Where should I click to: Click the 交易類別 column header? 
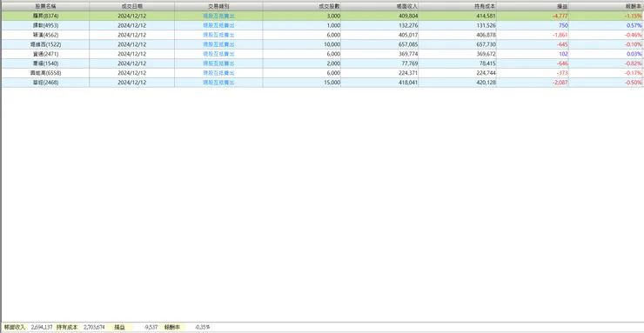tap(218, 7)
